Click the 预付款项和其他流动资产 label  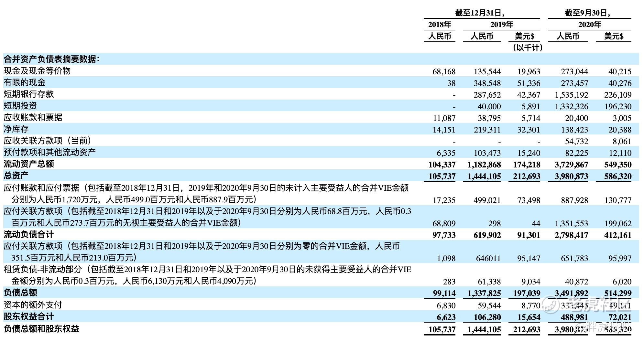(x=50, y=152)
